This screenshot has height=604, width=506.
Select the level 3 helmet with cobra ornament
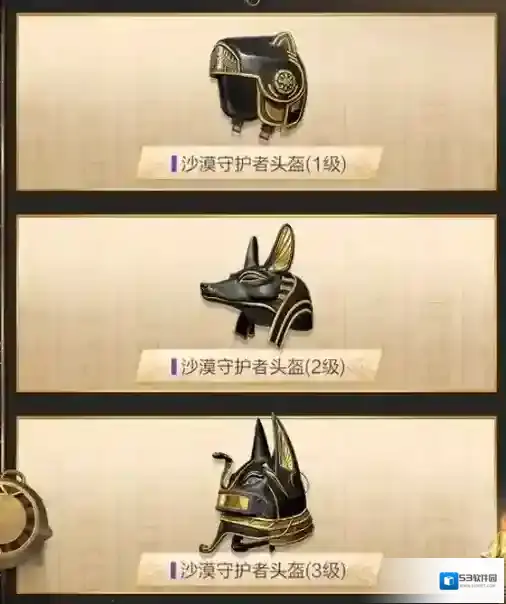[256, 484]
